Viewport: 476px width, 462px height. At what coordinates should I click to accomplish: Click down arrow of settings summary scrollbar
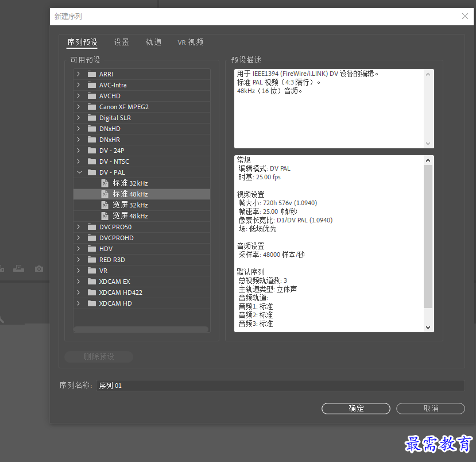428,327
